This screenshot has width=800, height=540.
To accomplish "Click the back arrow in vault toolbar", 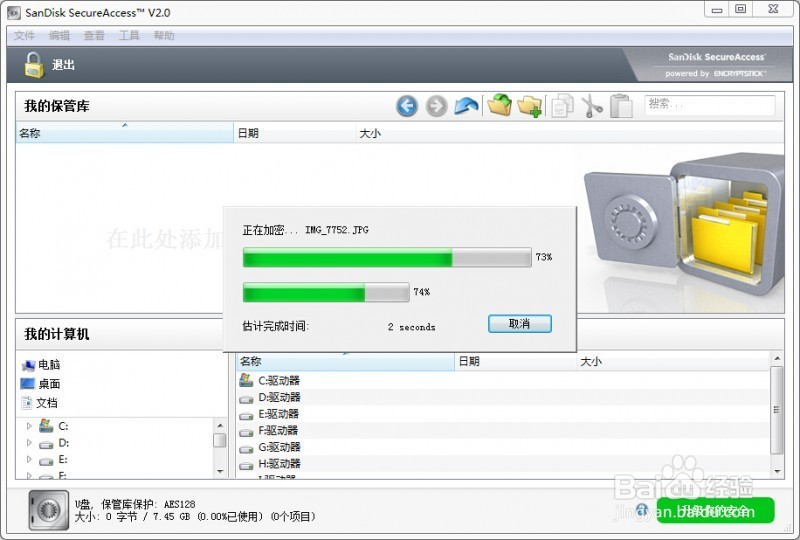I will tap(407, 106).
